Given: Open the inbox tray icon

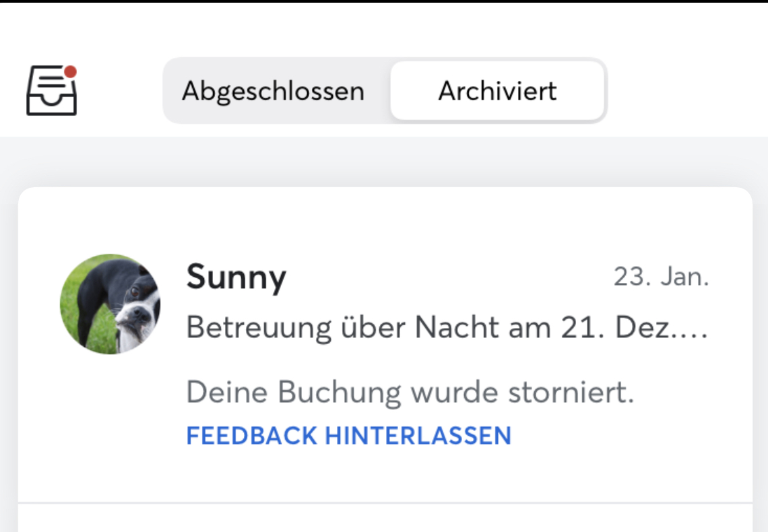Looking at the screenshot, I should (52, 92).
